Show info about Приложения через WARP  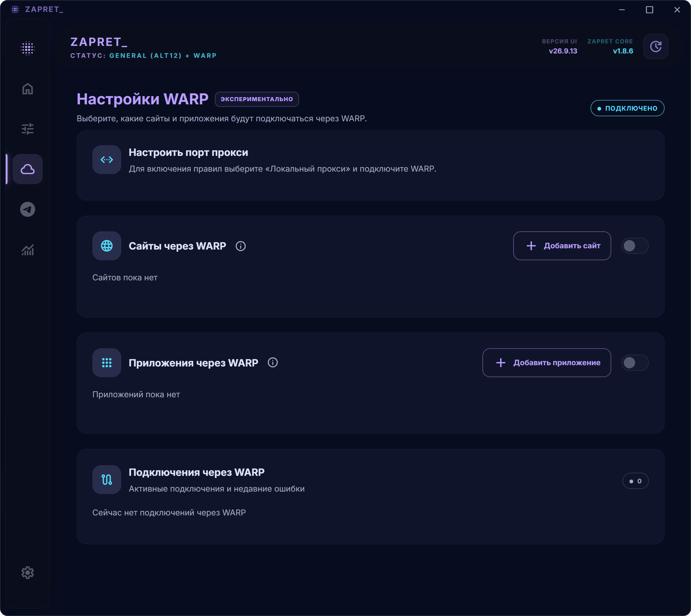(273, 362)
